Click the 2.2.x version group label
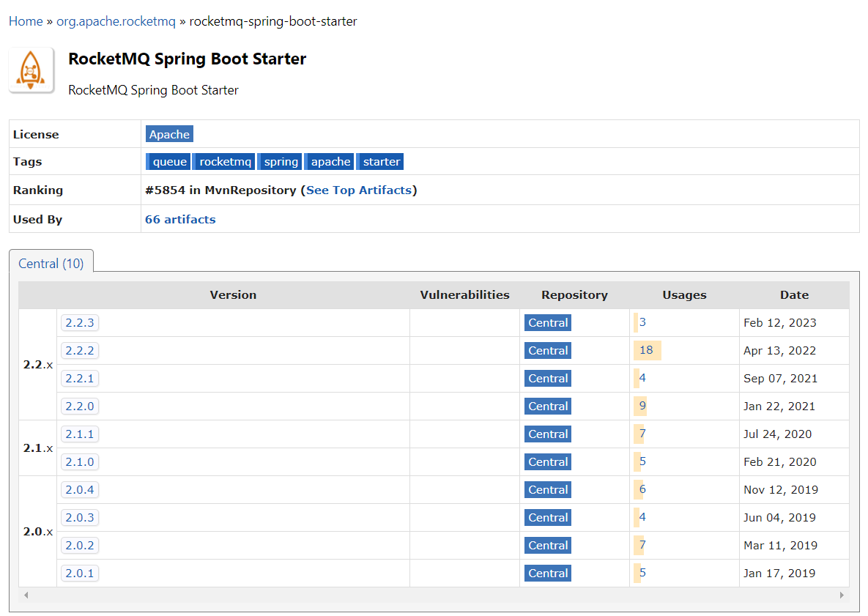Viewport: 868px width, 616px height. coord(37,365)
